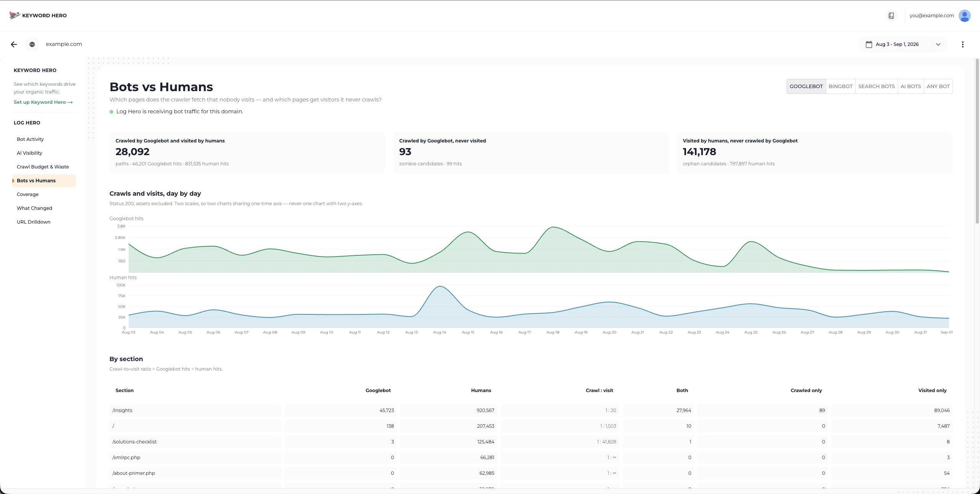Viewport: 980px width, 494px height.
Task: Open the documentation book icon
Action: [891, 16]
